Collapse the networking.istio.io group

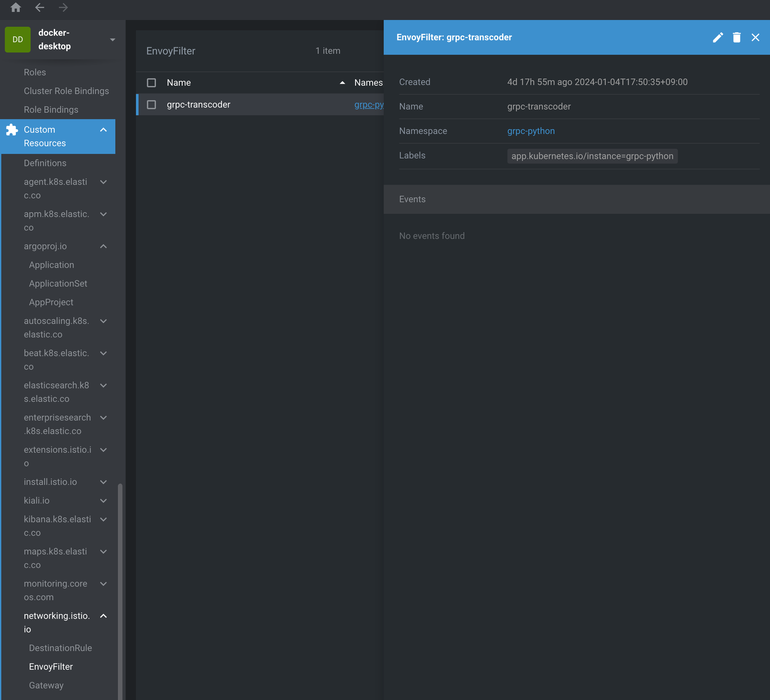(x=103, y=616)
